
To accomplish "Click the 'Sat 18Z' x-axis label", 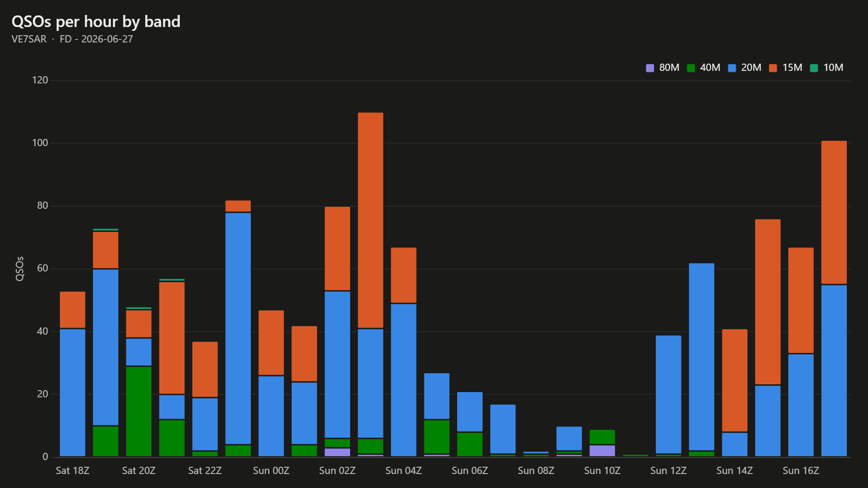I will [73, 471].
